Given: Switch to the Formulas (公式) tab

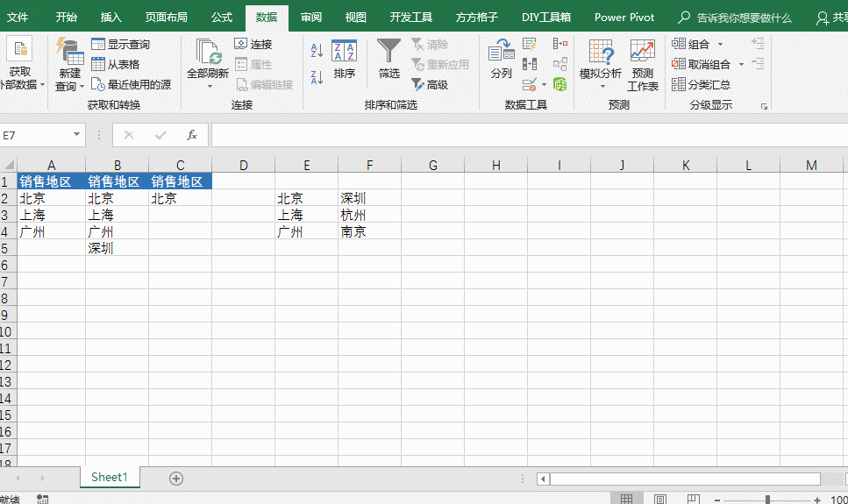Looking at the screenshot, I should coord(222,18).
